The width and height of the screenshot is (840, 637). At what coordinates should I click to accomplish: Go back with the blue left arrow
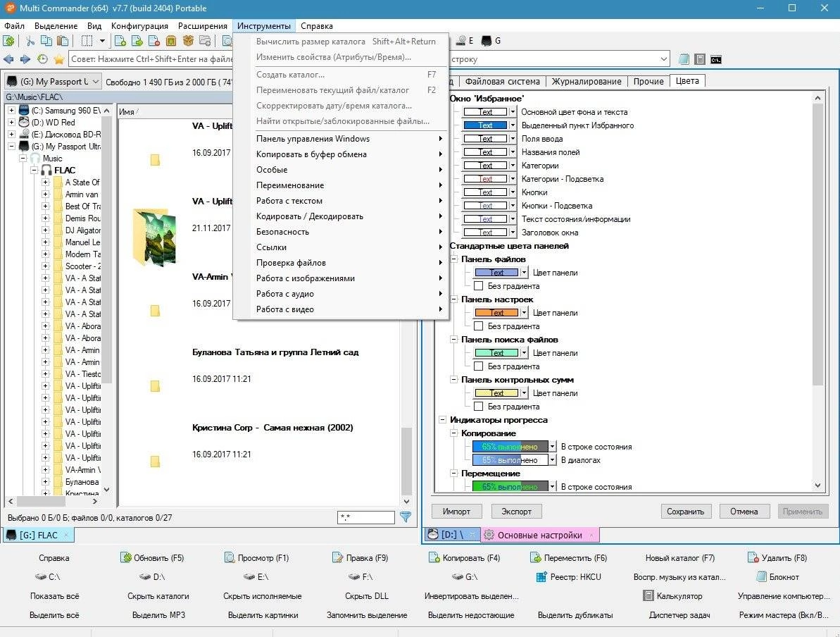point(8,59)
